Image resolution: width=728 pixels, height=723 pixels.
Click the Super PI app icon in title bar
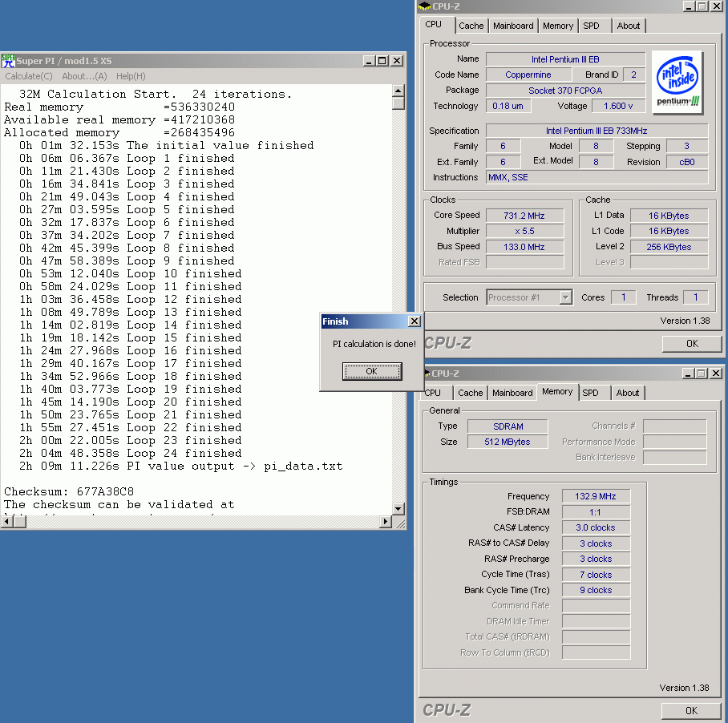[8, 61]
